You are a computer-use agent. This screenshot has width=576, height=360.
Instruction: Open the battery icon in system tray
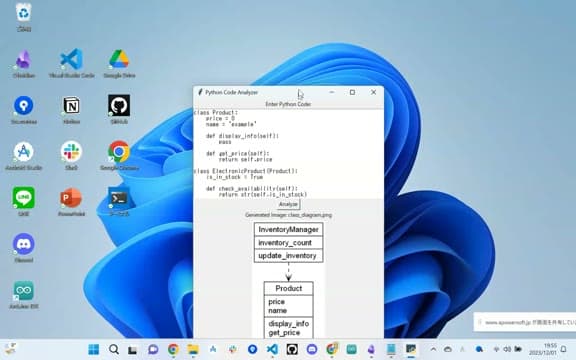[x=518, y=349]
